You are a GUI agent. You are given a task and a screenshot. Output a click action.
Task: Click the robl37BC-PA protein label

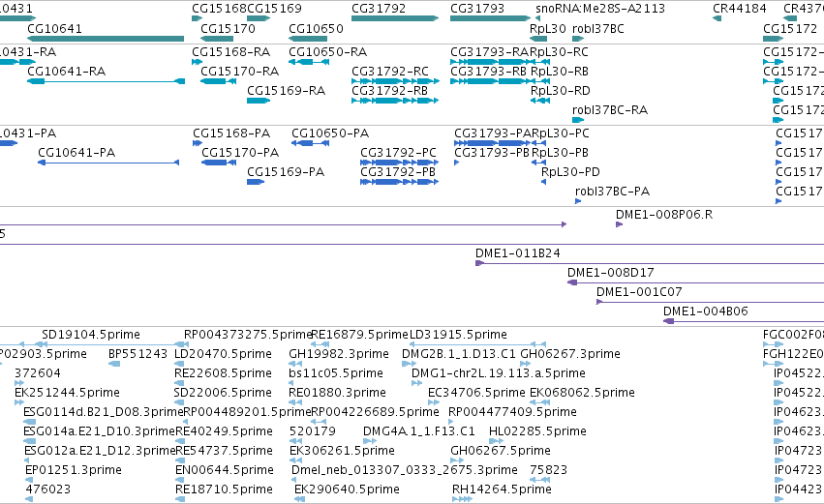[x=612, y=192]
